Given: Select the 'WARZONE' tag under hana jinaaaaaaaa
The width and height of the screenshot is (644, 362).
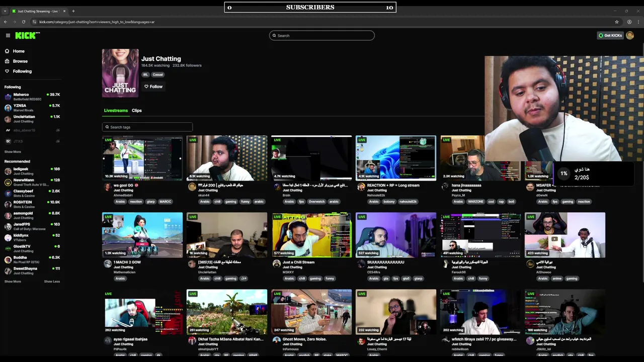Looking at the screenshot, I should [x=475, y=202].
